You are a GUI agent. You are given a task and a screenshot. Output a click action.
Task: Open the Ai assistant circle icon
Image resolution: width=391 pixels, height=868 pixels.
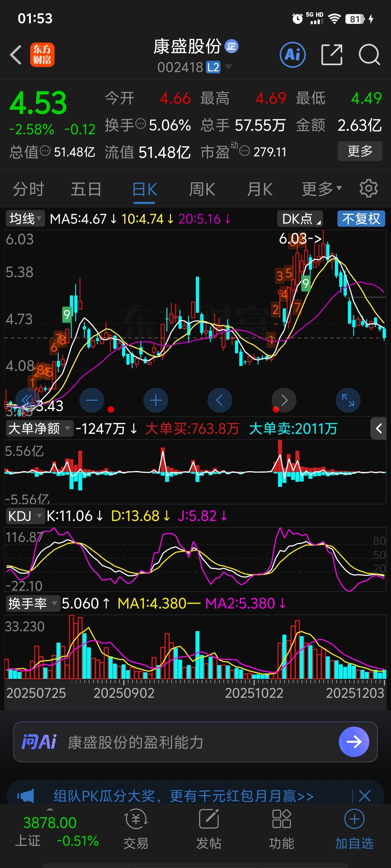click(293, 55)
